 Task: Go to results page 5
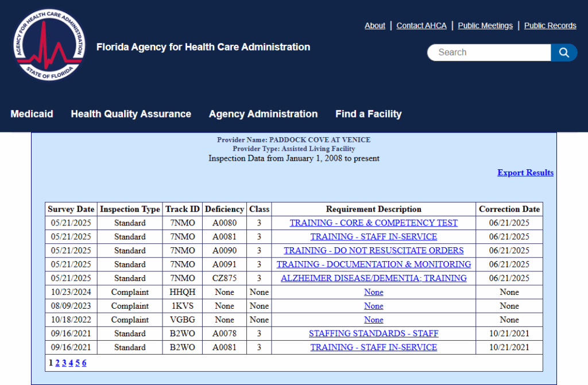click(78, 363)
